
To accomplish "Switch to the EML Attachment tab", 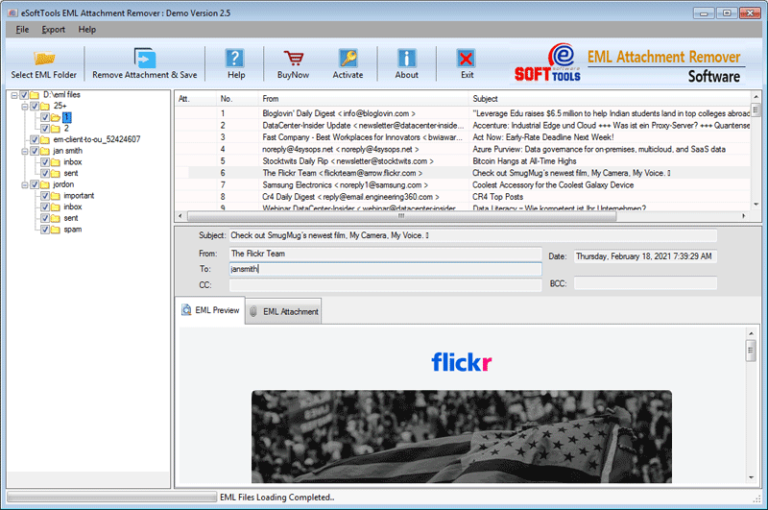I will point(284,311).
